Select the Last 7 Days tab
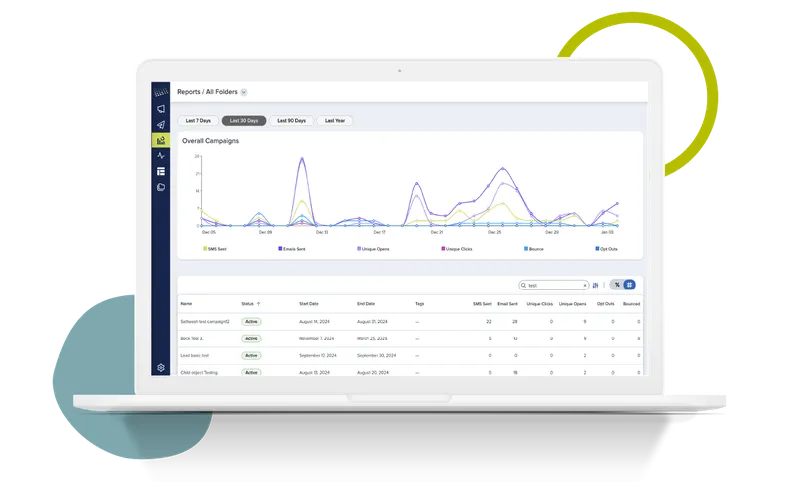 197,120
